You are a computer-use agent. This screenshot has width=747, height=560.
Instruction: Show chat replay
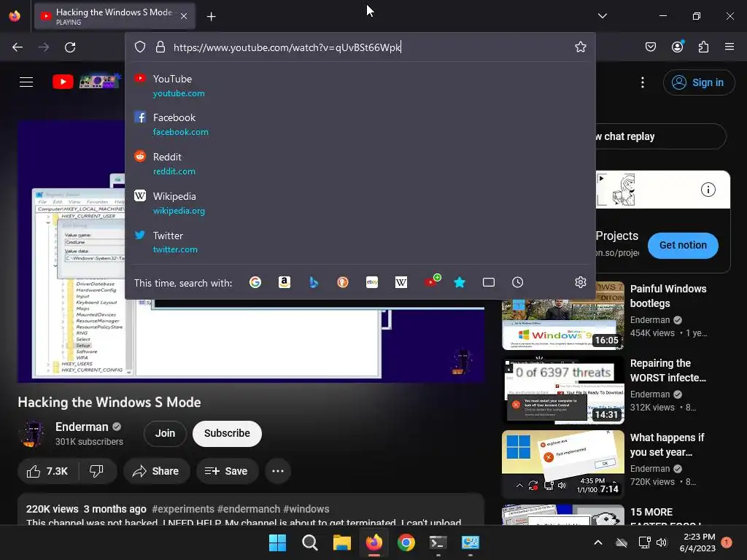pyautogui.click(x=659, y=136)
